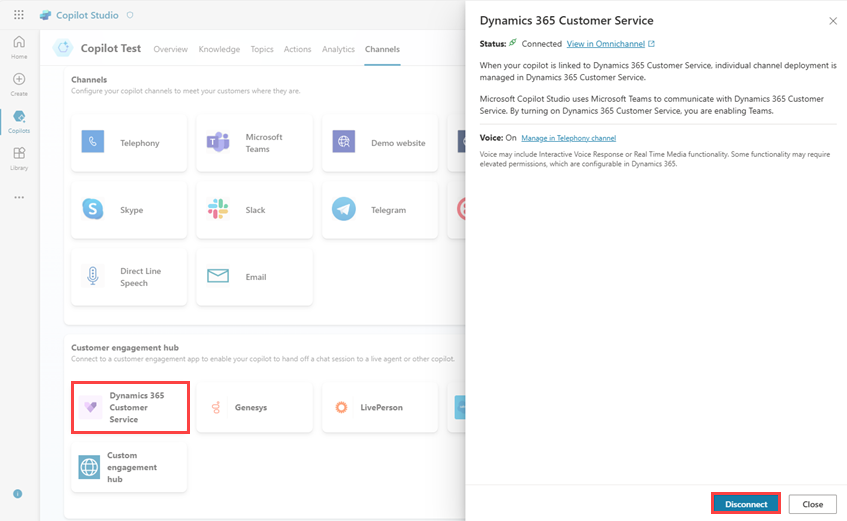Screen dimensions: 847x521
Task: Open Copilots in the left sidebar
Action: [x=19, y=122]
